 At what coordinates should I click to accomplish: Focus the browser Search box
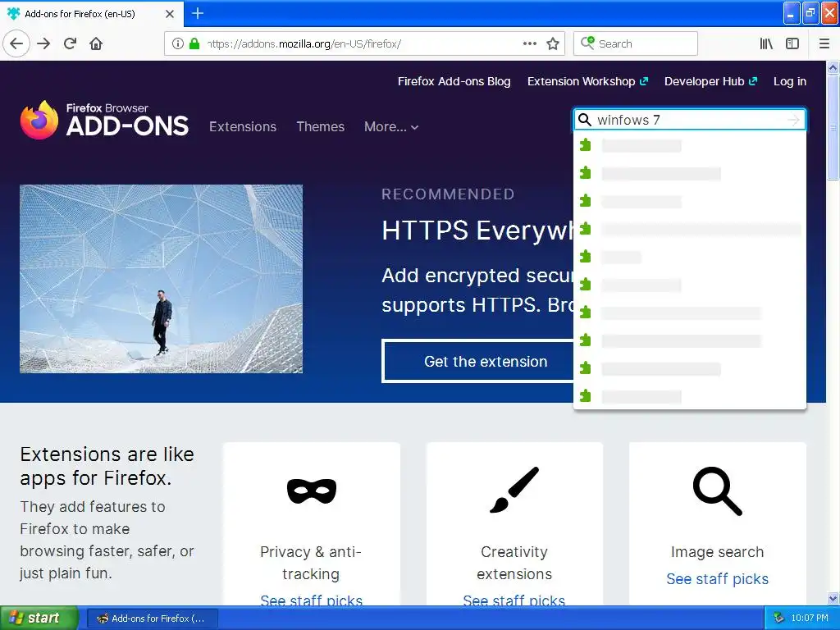click(x=636, y=43)
